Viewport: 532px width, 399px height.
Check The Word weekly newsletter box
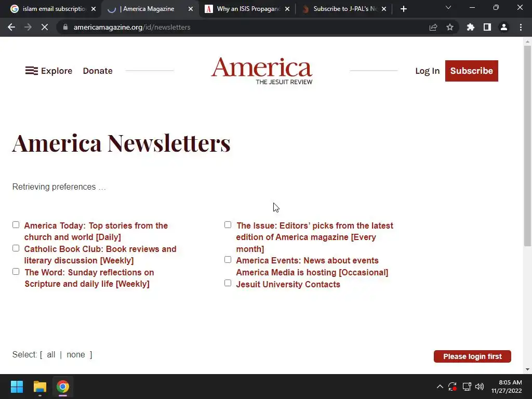16,271
